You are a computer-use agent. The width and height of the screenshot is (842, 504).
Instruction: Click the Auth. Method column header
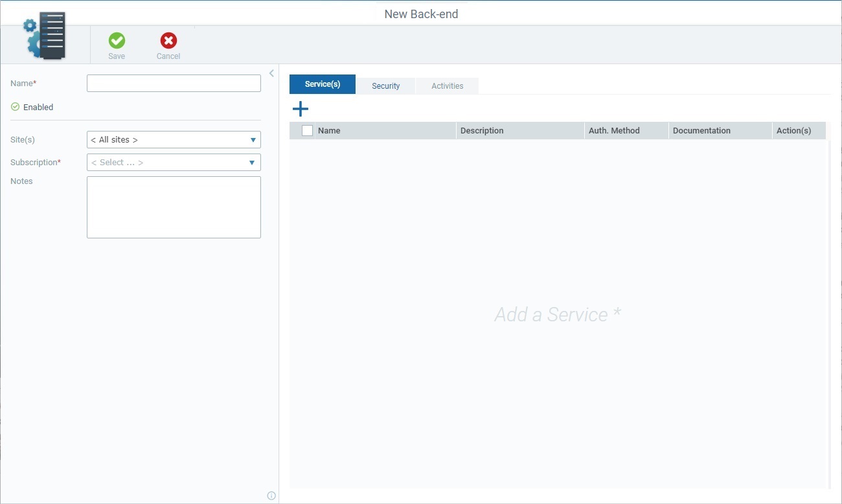[x=614, y=130]
